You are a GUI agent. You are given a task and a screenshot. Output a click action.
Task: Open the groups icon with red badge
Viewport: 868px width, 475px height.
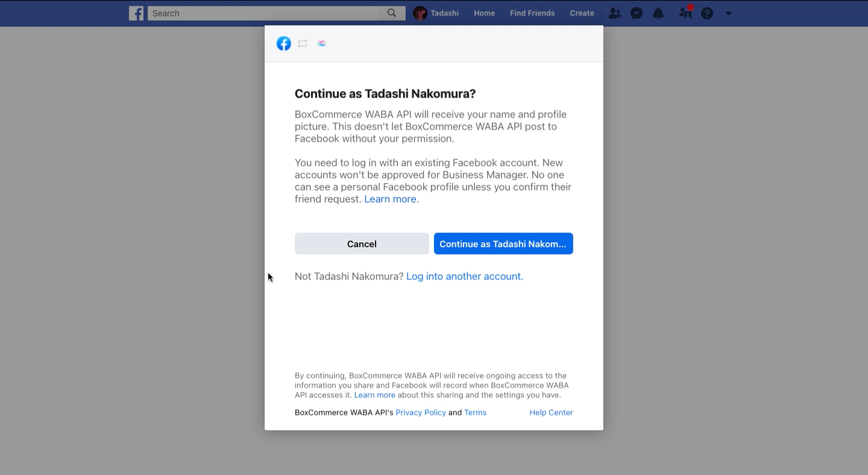pos(685,13)
